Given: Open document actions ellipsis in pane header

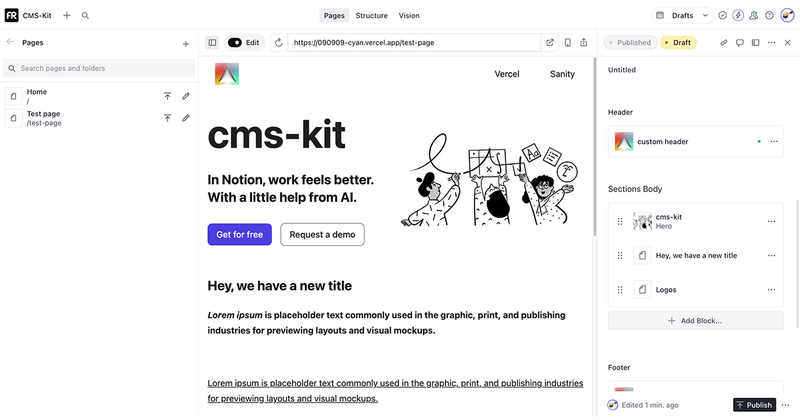Looking at the screenshot, I should [x=771, y=42].
